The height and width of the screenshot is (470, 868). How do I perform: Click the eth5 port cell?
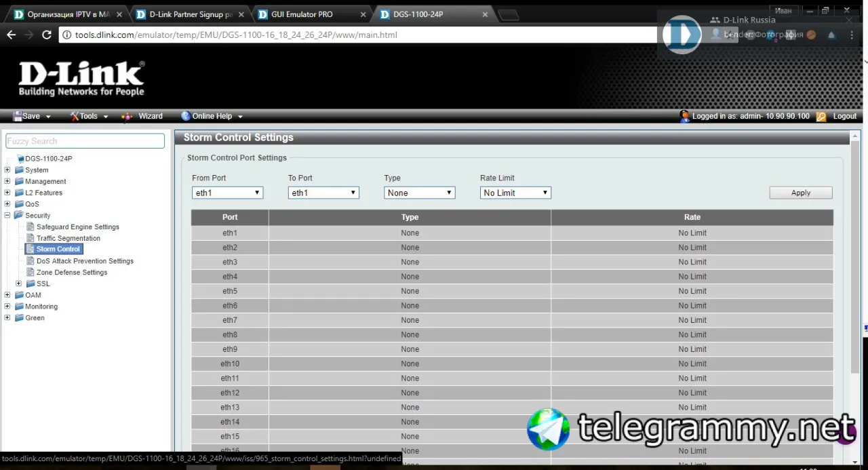pos(230,291)
